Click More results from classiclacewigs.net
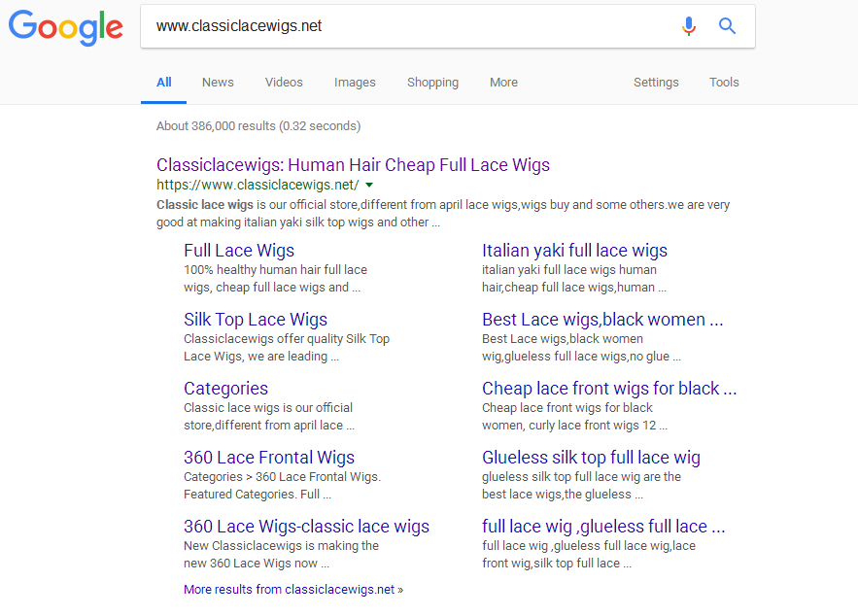This screenshot has height=616, width=858. point(293,589)
